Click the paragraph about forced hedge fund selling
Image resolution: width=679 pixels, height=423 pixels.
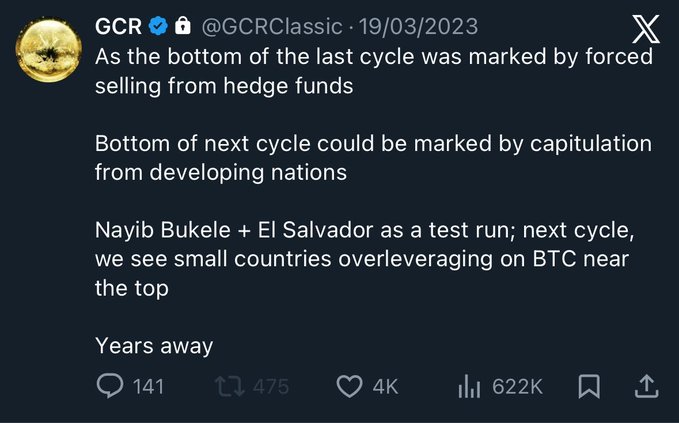pyautogui.click(x=372, y=70)
